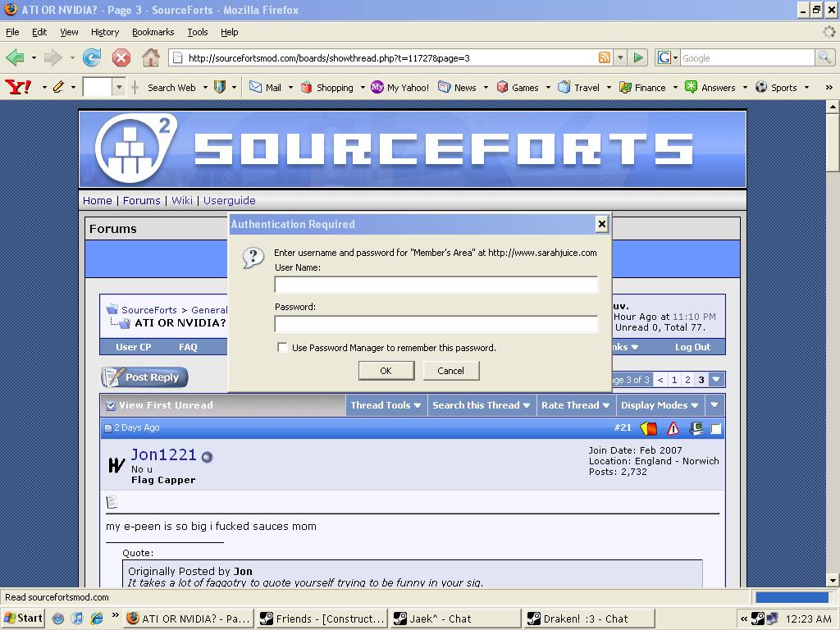Expand the Thread Tools dropdown
Screen dimensions: 840x630
(386, 405)
